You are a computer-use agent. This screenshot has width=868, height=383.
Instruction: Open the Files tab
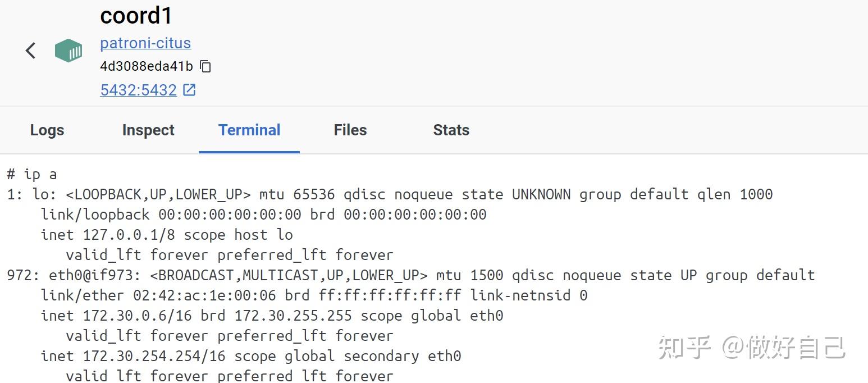tap(350, 130)
